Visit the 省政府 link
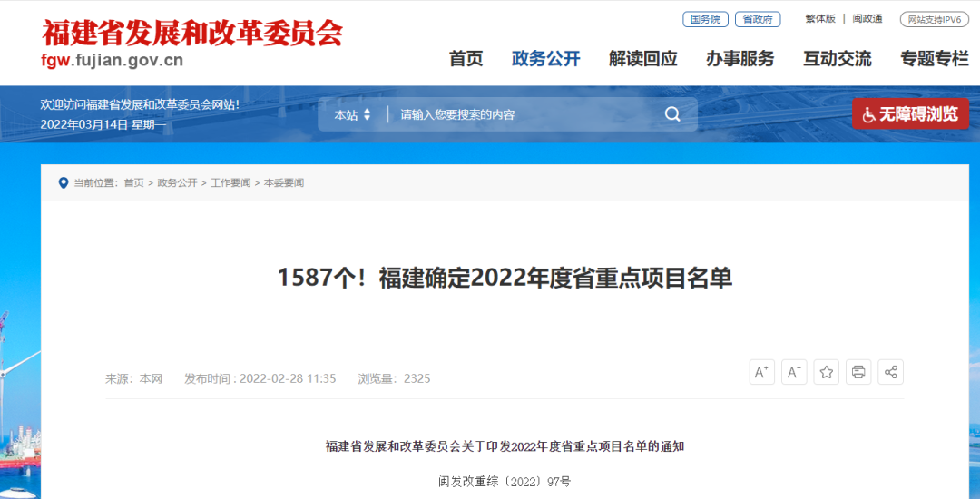This screenshot has height=499, width=980. tap(757, 19)
